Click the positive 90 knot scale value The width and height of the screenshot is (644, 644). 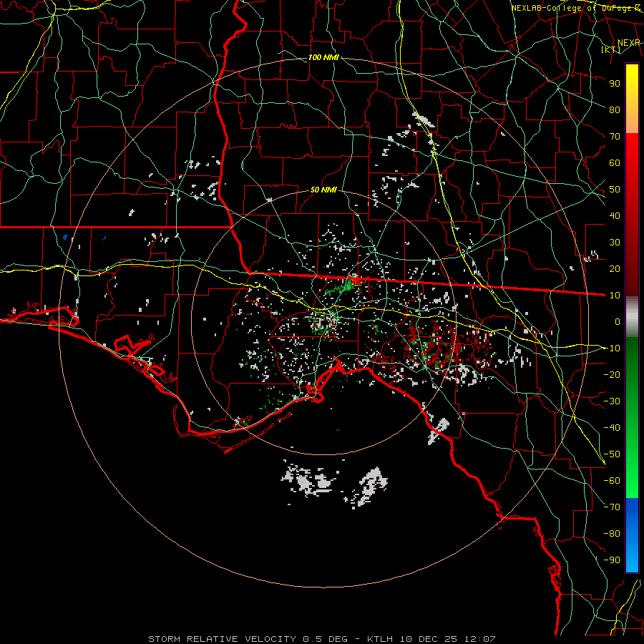tap(615, 84)
